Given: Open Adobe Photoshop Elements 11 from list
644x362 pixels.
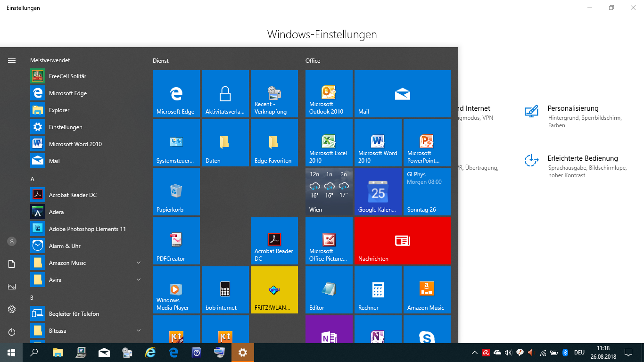Looking at the screenshot, I should coord(87,229).
